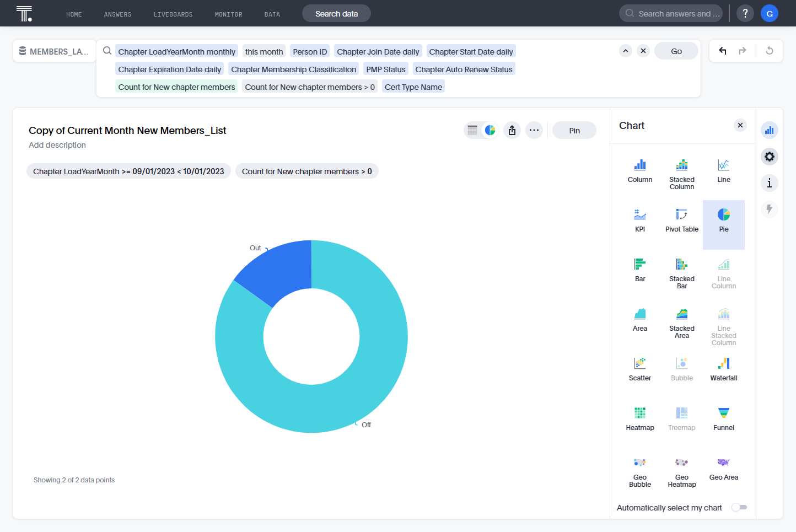Open the chart settings gear icon

click(x=770, y=157)
